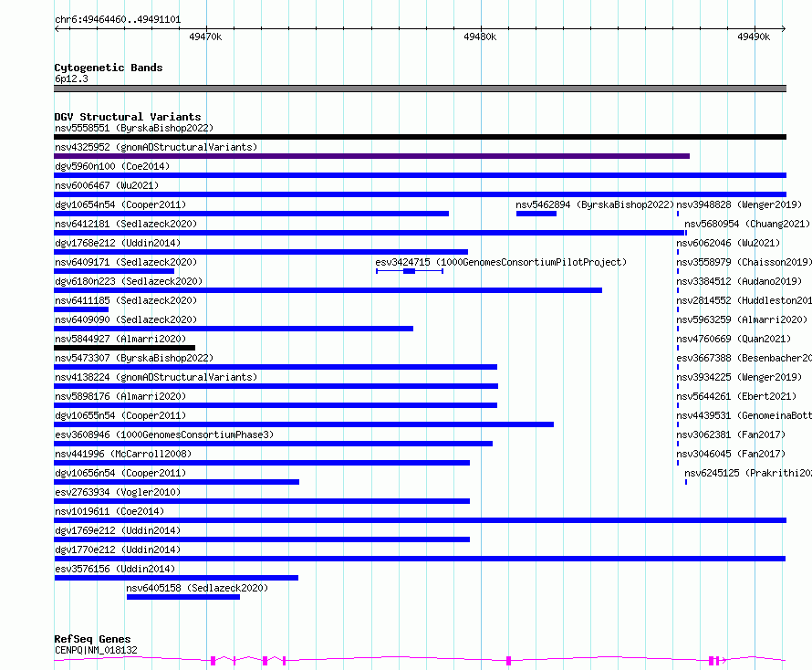
Task: Click the dgv1769e212 (Uddin2014) label
Action: coord(118,530)
